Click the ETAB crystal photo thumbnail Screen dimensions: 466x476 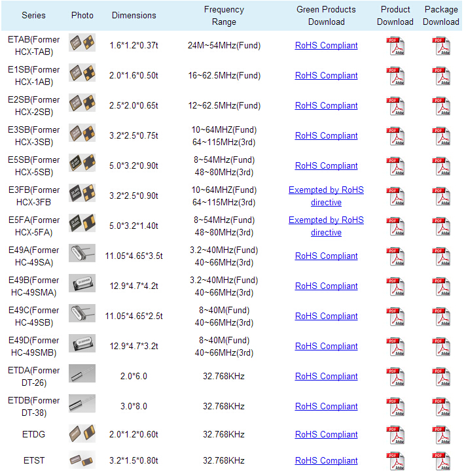[x=82, y=43]
